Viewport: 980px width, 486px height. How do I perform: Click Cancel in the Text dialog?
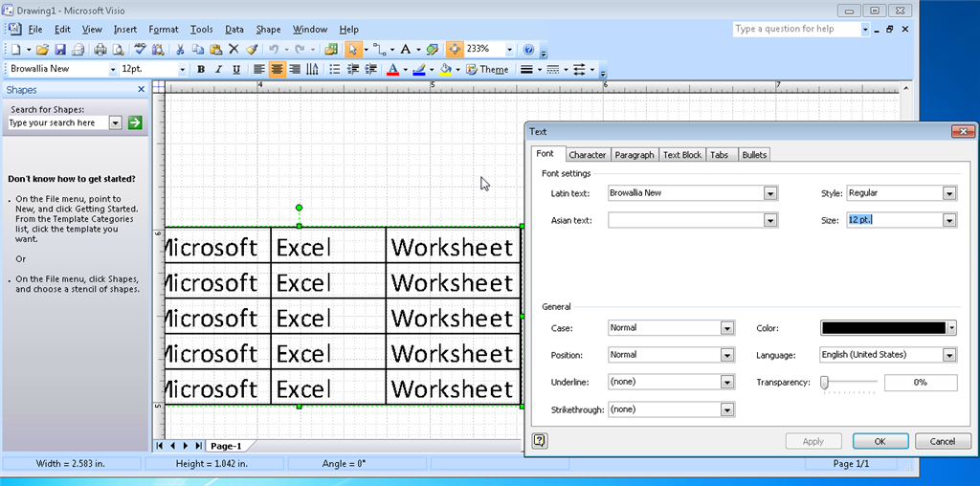pos(943,441)
